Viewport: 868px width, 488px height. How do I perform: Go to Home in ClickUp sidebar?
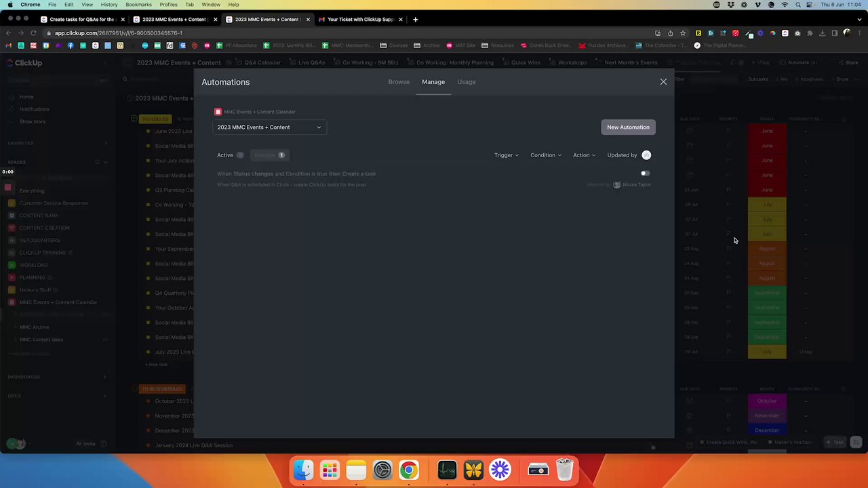(26, 97)
